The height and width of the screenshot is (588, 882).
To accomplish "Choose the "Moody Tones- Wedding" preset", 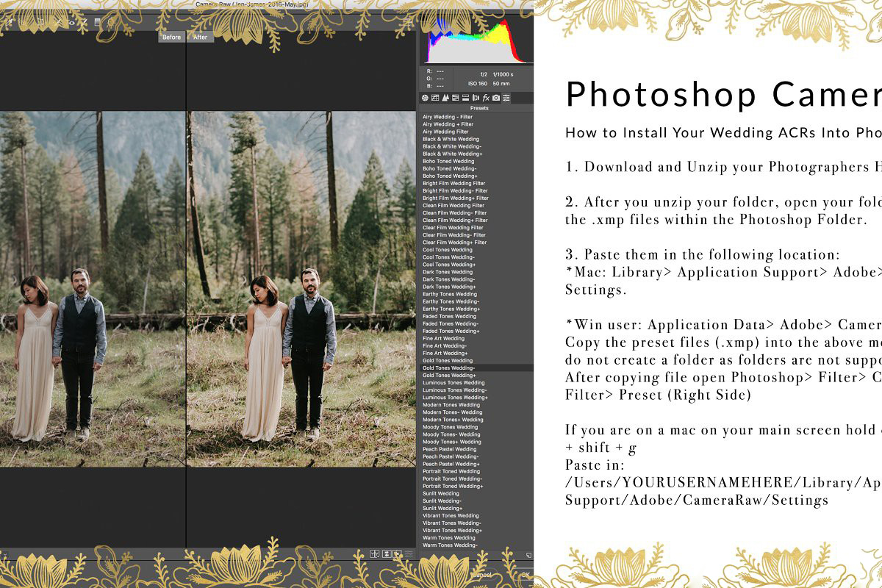I will (451, 434).
